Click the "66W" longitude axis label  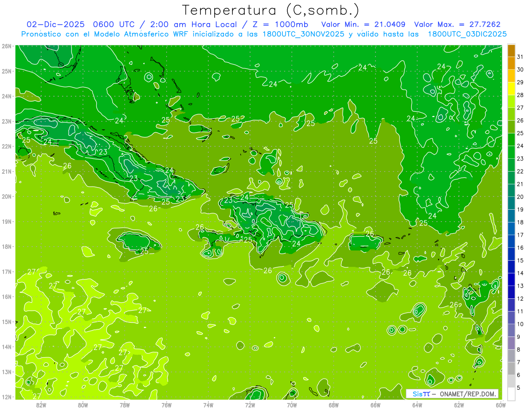click(376, 405)
